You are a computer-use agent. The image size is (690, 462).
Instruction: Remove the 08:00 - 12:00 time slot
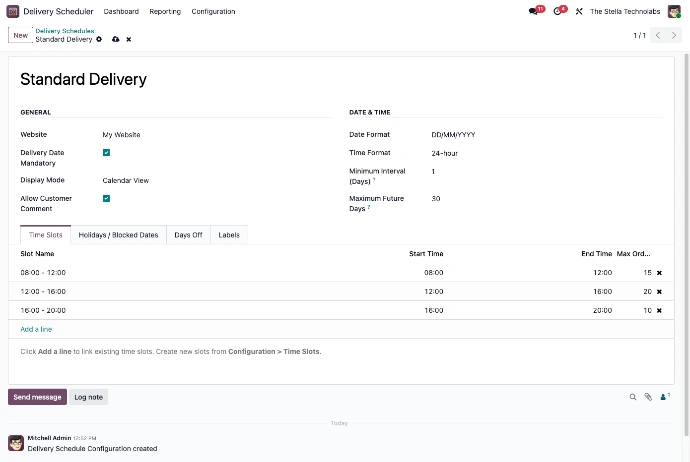pos(659,272)
